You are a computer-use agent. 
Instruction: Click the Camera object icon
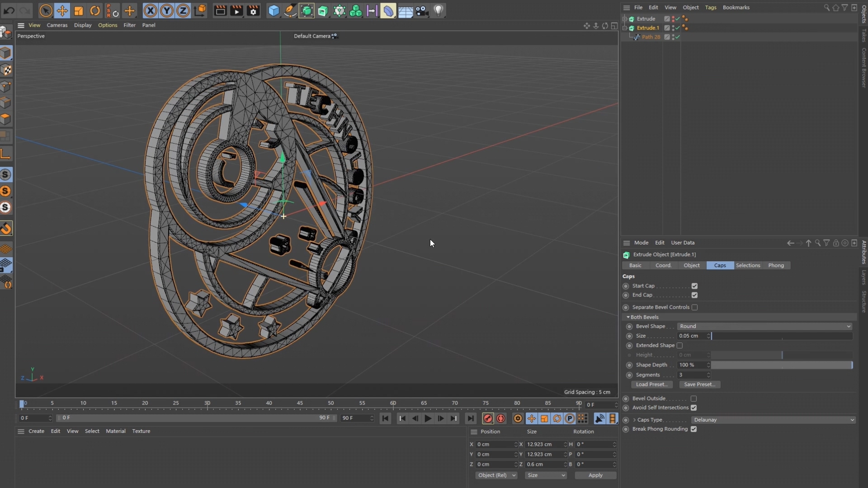pyautogui.click(x=422, y=11)
